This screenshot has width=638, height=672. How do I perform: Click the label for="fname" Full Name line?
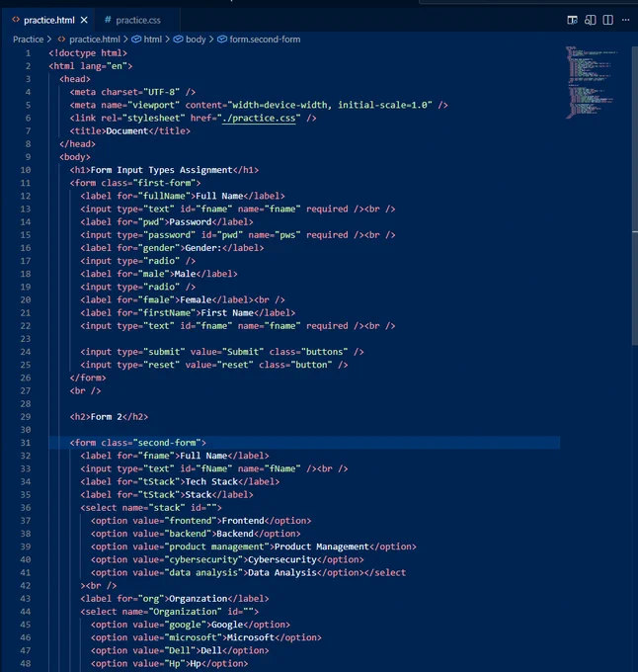pos(175,456)
